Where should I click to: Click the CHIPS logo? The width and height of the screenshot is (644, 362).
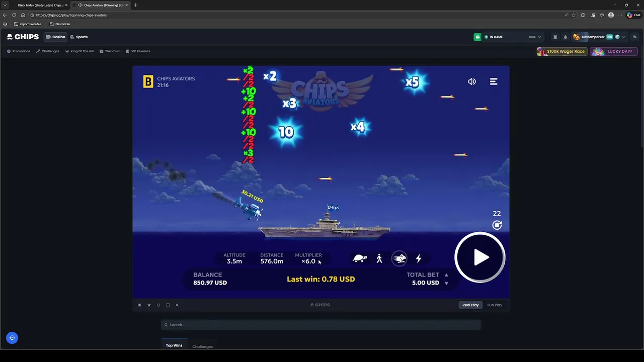(23, 37)
